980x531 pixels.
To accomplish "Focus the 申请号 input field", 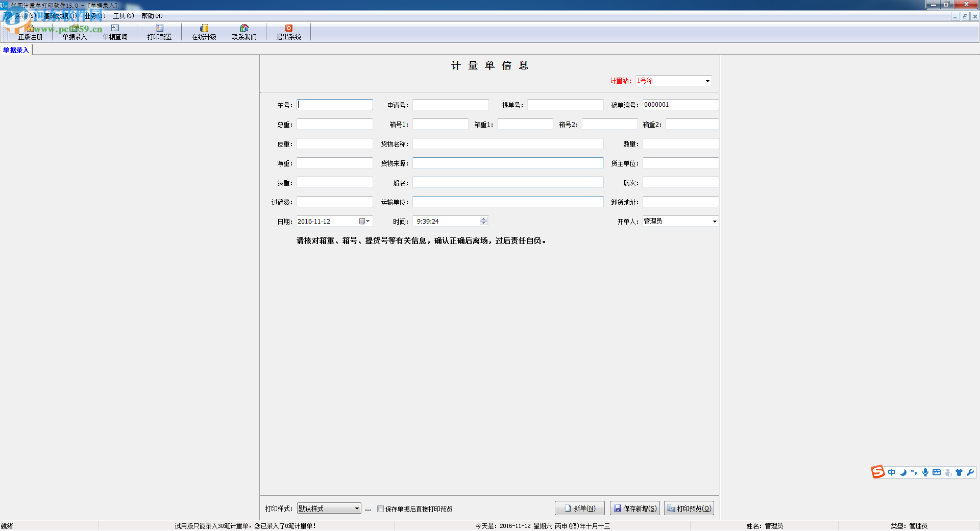I will [x=451, y=105].
